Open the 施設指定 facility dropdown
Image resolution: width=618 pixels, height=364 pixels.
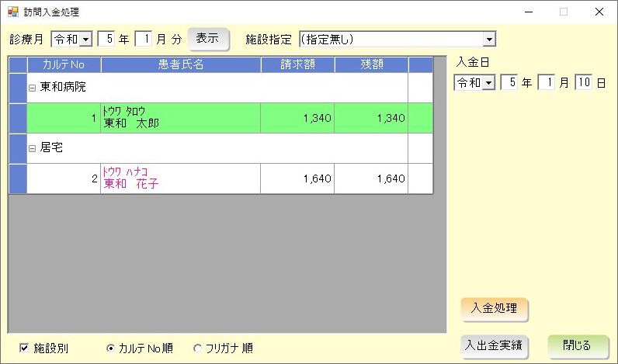point(488,39)
